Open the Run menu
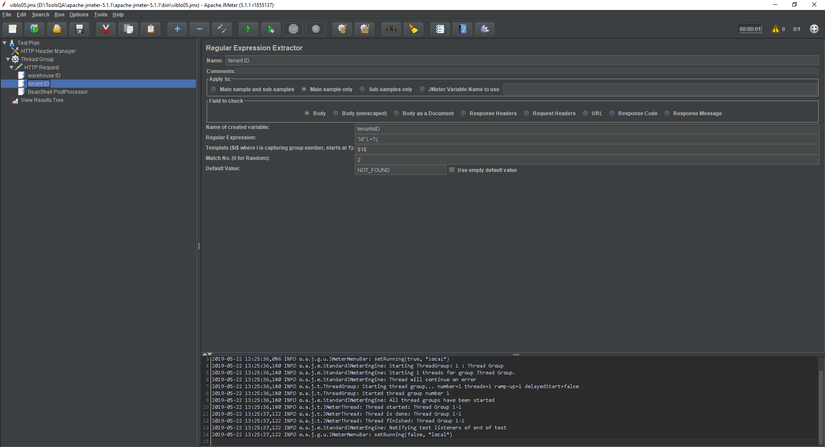This screenshot has width=825, height=447. point(59,15)
